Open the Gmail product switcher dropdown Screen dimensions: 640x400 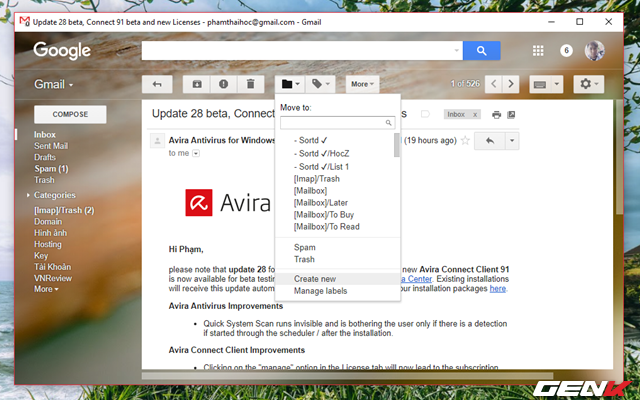click(x=53, y=84)
